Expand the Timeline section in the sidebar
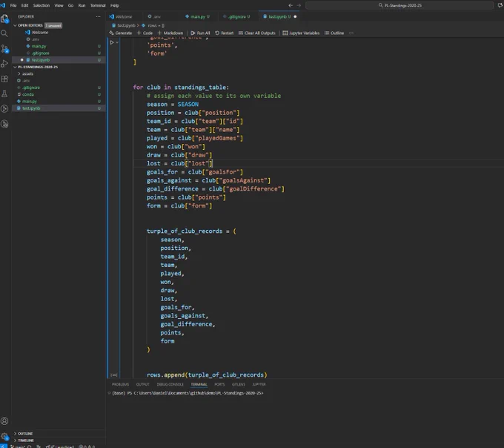Viewport: 504px width, 448px height. coord(26,441)
